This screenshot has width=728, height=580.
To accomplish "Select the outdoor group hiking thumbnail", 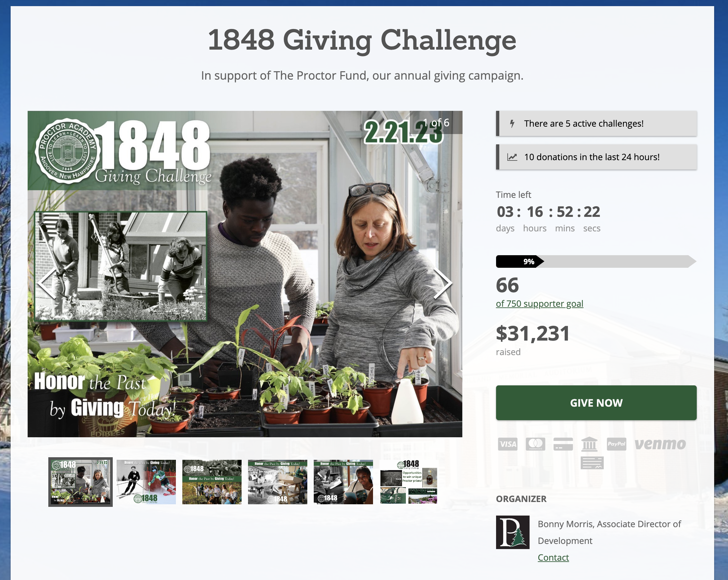I will pos(212,482).
